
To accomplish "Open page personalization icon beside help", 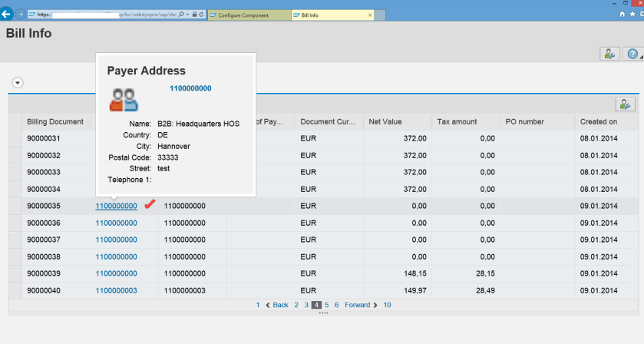I will tap(609, 54).
